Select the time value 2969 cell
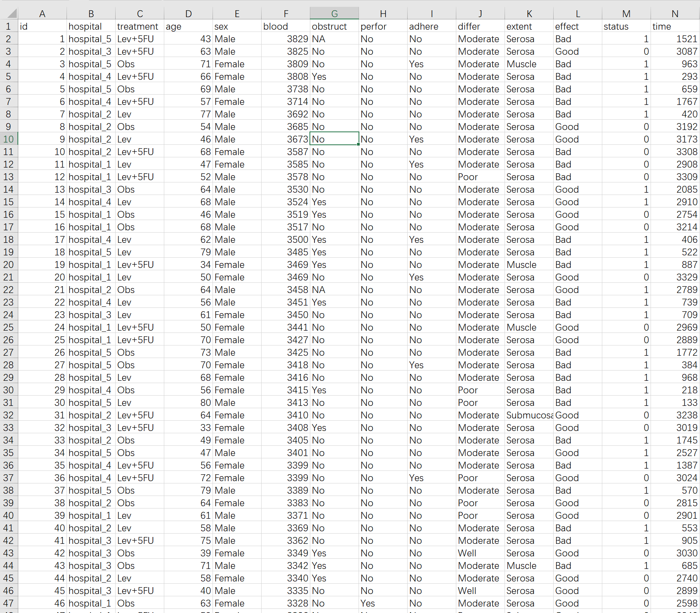Screen dimensions: 700x613 point(675,327)
